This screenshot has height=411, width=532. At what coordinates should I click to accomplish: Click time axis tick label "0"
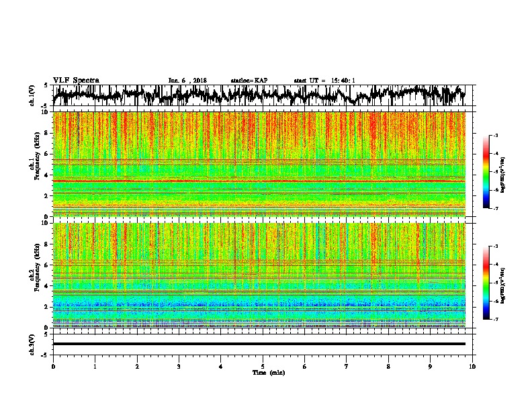pyautogui.click(x=53, y=367)
